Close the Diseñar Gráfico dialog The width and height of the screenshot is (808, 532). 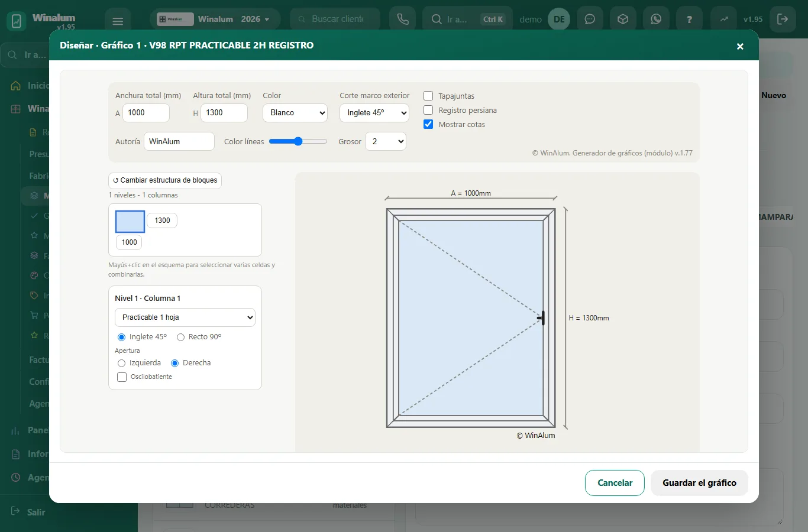click(740, 46)
